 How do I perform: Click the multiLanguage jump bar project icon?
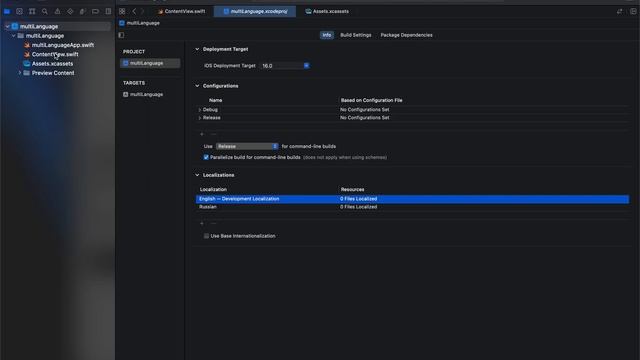pos(122,23)
